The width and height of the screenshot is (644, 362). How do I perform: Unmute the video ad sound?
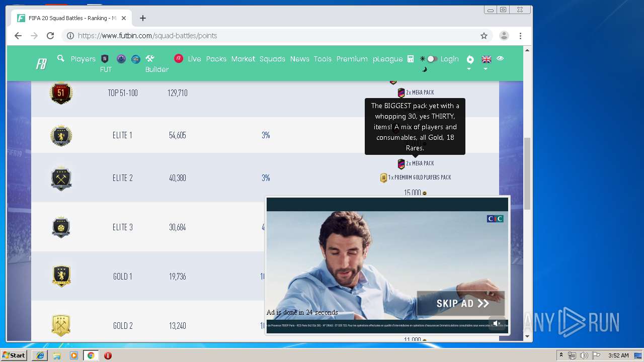coord(497,323)
